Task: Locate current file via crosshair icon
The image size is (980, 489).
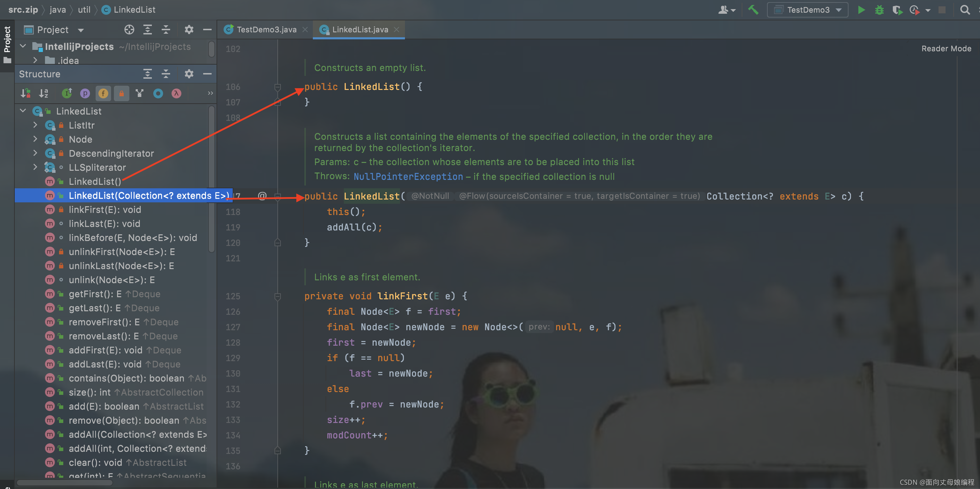Action: point(129,30)
